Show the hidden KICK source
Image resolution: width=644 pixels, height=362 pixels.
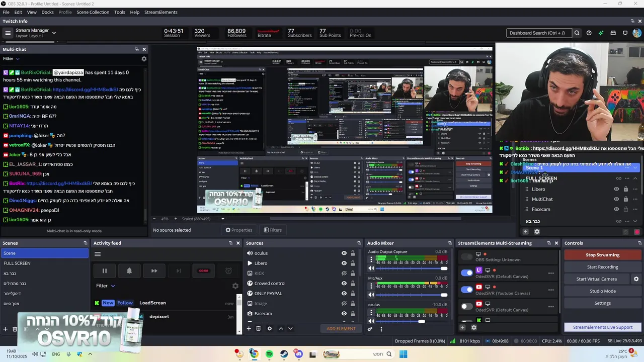point(344,274)
